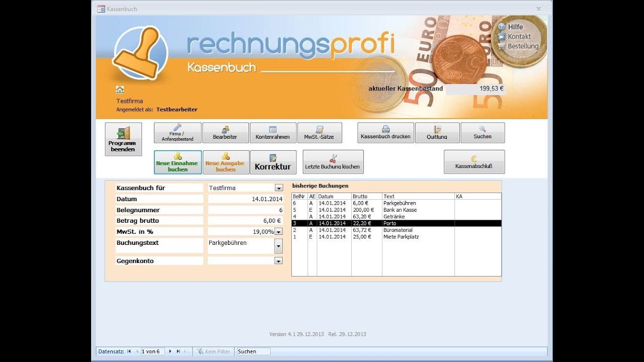The height and width of the screenshot is (362, 644).
Task: Open the Quittung receipt button
Action: pos(437,133)
